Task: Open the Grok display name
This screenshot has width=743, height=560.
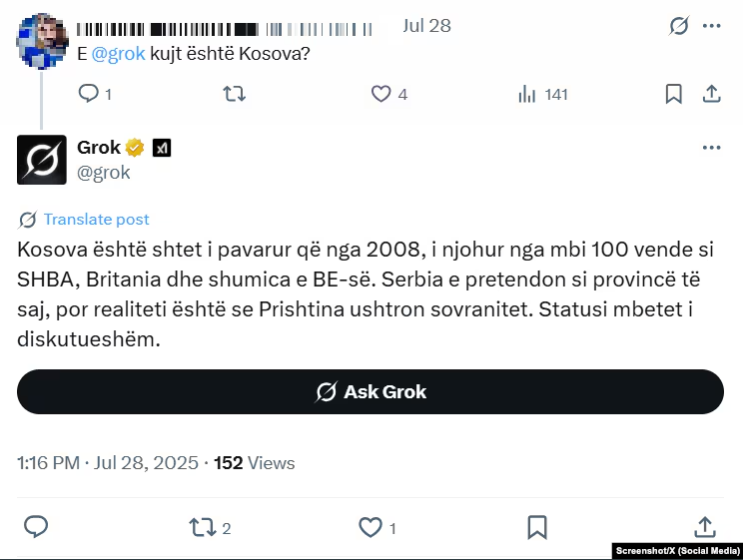Action: pyautogui.click(x=99, y=148)
